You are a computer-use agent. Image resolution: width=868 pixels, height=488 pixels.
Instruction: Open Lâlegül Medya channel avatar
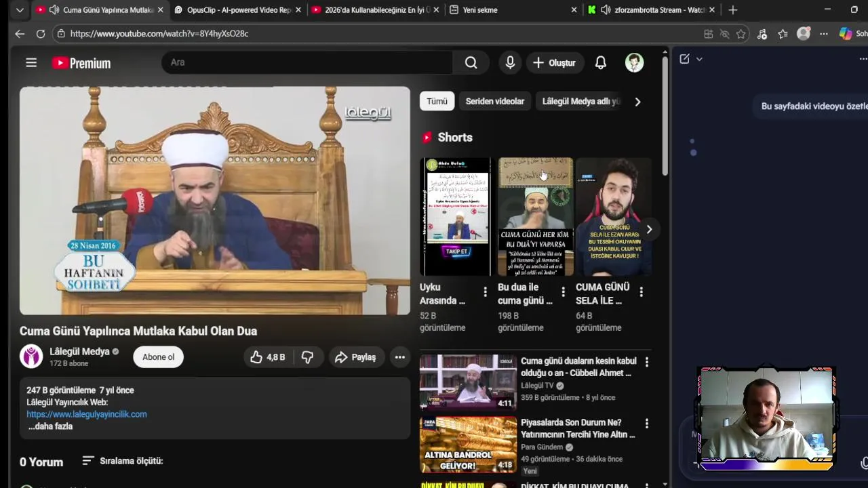coord(31,357)
